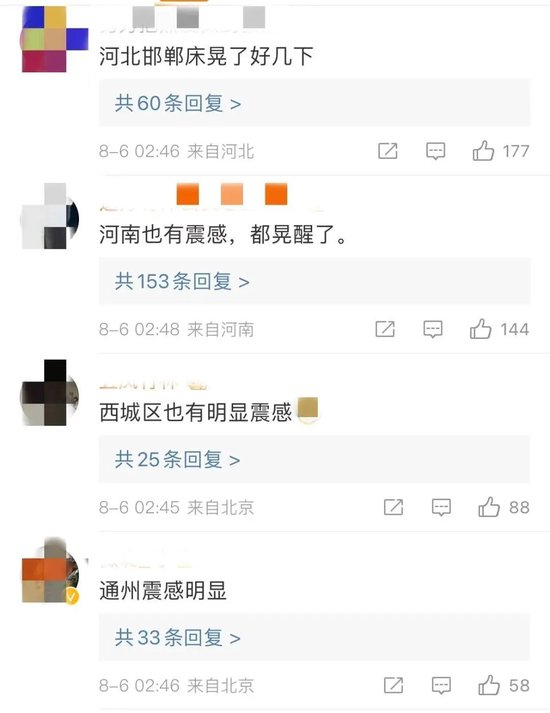Share the 河南也有震感 comment
550x713 pixels.
pyautogui.click(x=385, y=329)
